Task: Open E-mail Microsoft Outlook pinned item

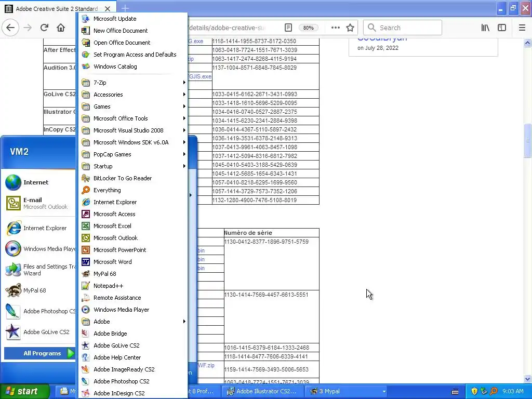Action: click(x=39, y=203)
